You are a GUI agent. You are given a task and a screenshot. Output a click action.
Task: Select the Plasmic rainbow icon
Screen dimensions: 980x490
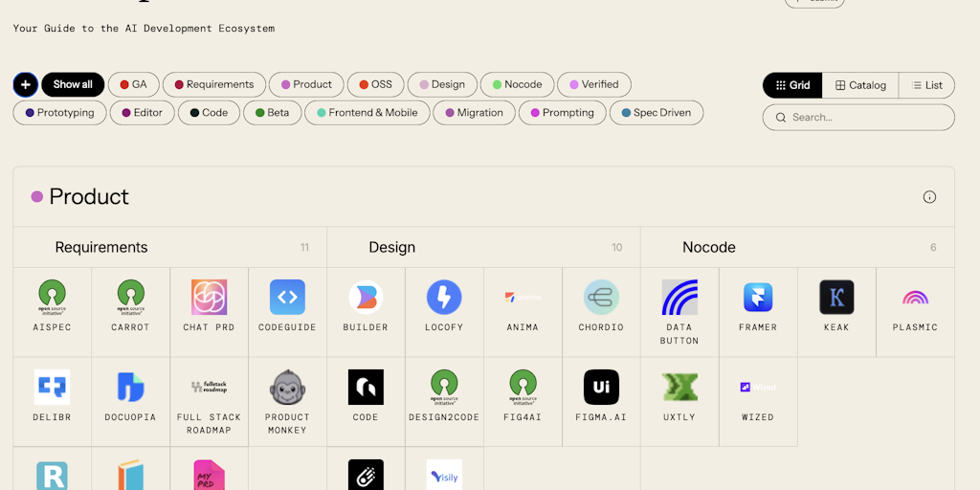tap(915, 297)
